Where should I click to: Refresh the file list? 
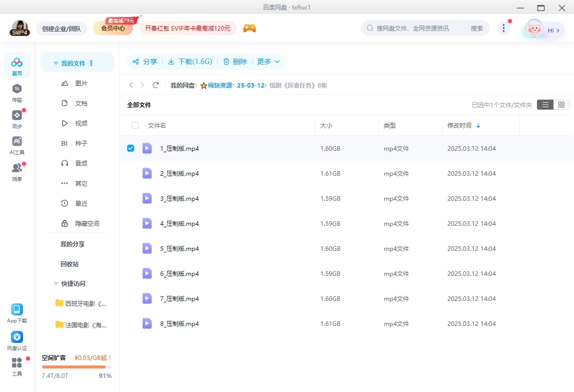click(x=155, y=85)
